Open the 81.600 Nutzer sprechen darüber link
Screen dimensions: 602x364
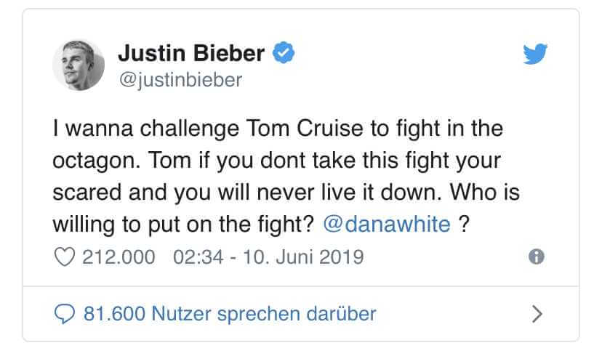tap(230, 314)
